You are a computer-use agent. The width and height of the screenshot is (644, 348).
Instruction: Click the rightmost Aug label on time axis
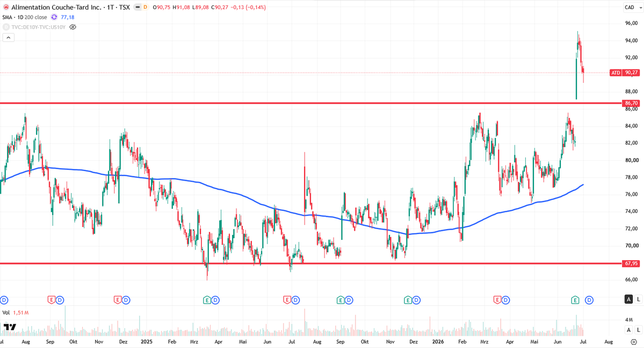pos(609,342)
